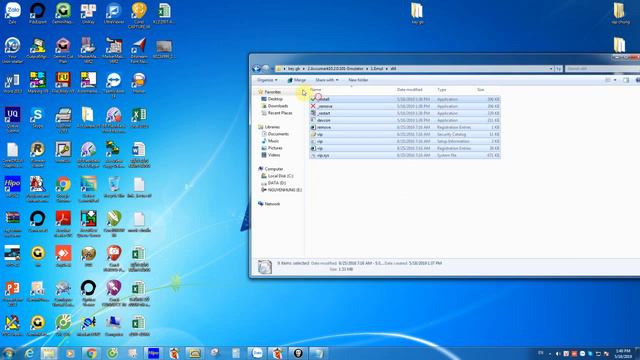The image size is (640, 360).
Task: Select the remove registration entries file
Action: click(404, 127)
